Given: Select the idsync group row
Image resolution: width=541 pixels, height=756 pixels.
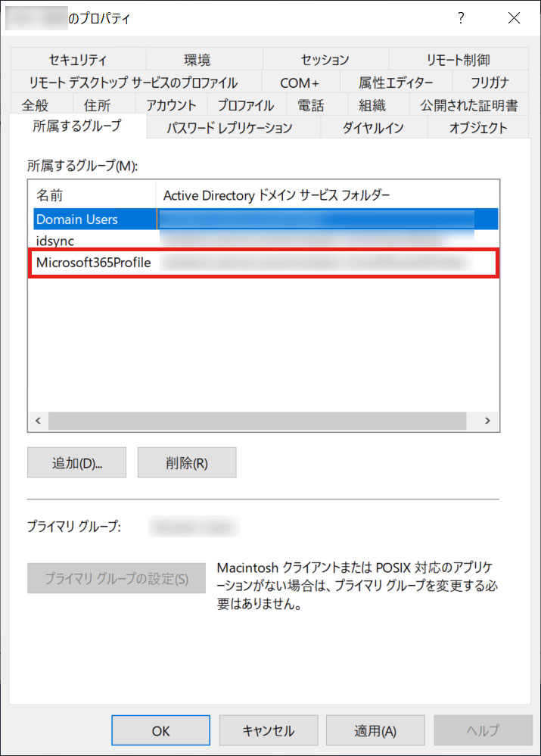Looking at the screenshot, I should tap(266, 240).
